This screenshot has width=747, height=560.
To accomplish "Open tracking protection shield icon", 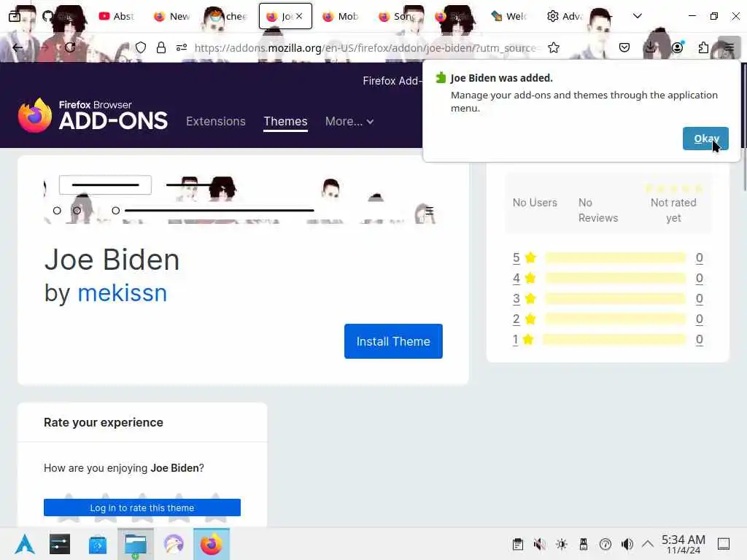I will click(x=141, y=47).
